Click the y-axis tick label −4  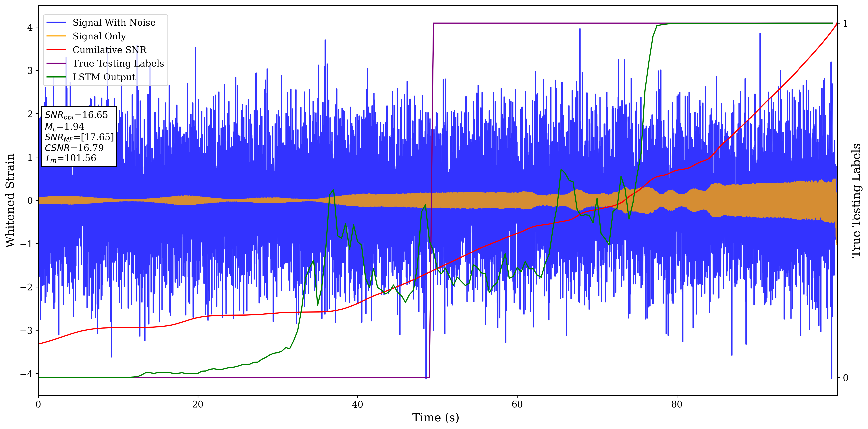(x=26, y=374)
